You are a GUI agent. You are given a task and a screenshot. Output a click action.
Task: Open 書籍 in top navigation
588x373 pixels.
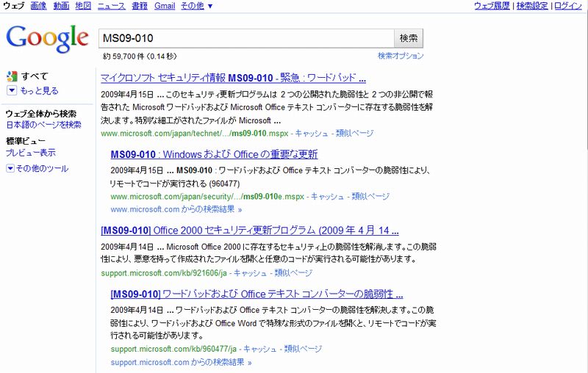[140, 6]
